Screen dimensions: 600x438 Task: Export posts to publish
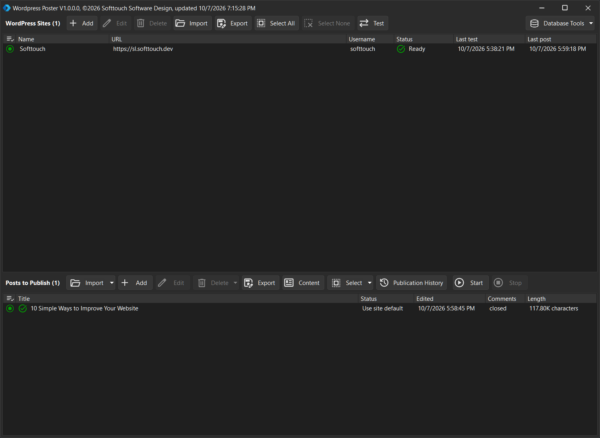(x=260, y=283)
